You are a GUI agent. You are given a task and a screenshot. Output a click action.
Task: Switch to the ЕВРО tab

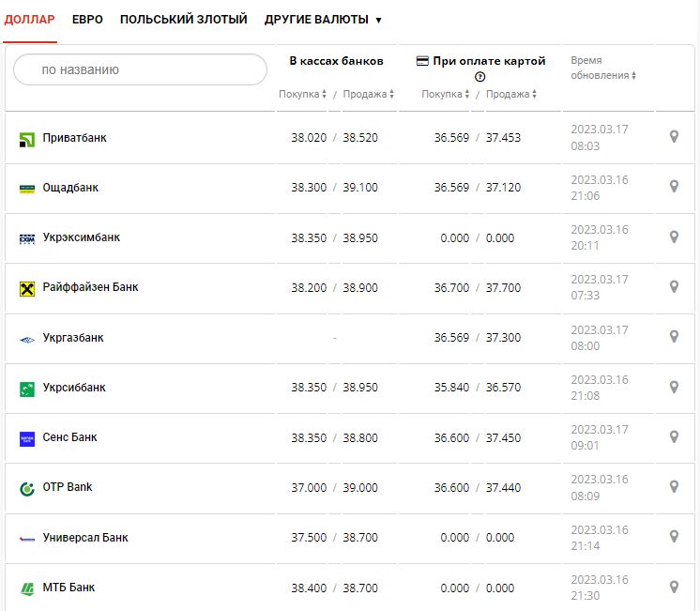pos(87,20)
